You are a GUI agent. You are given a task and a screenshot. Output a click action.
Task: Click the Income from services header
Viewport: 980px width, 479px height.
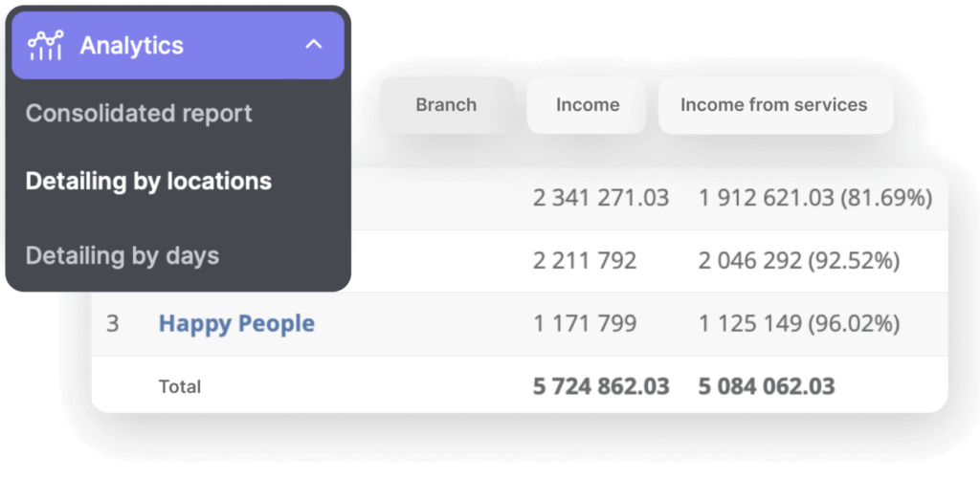[x=774, y=105]
